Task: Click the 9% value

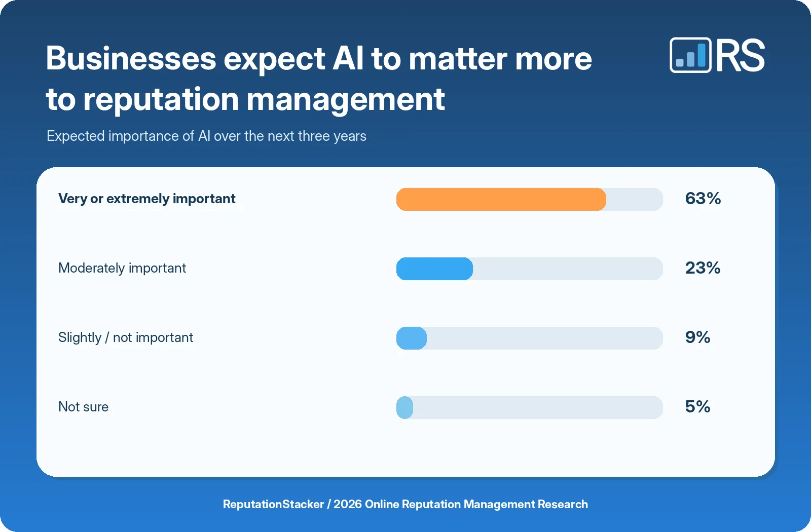Action: pyautogui.click(x=697, y=337)
